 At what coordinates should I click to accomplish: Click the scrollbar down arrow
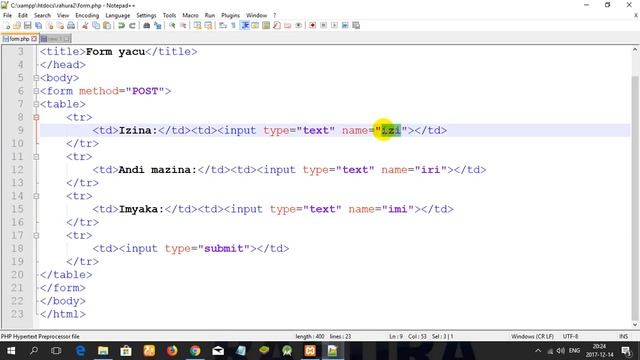tap(635, 324)
